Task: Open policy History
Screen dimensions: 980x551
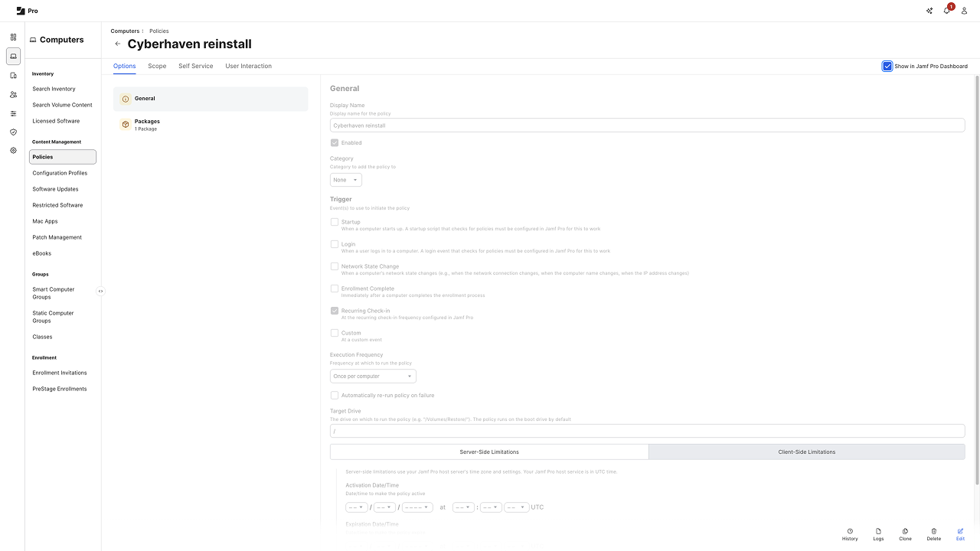Action: tap(850, 534)
